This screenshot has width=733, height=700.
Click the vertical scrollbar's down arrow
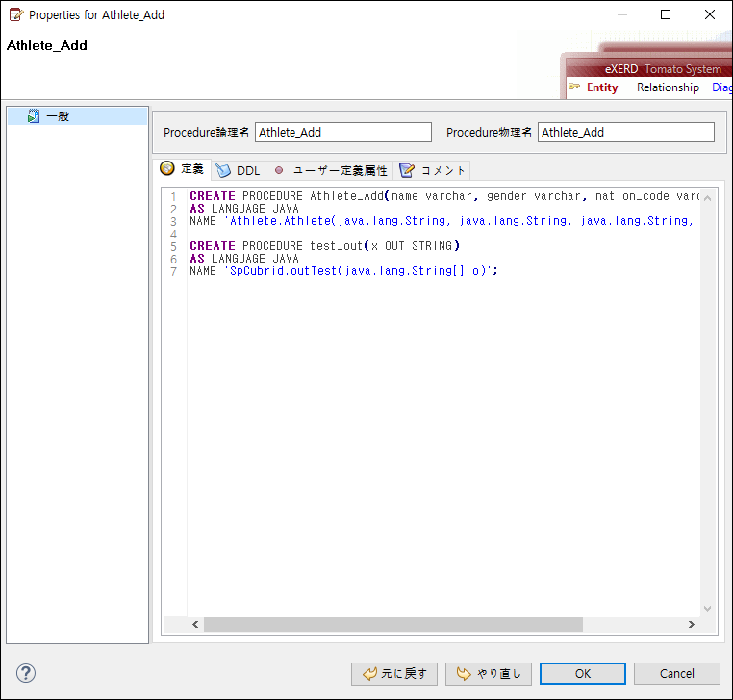click(707, 608)
